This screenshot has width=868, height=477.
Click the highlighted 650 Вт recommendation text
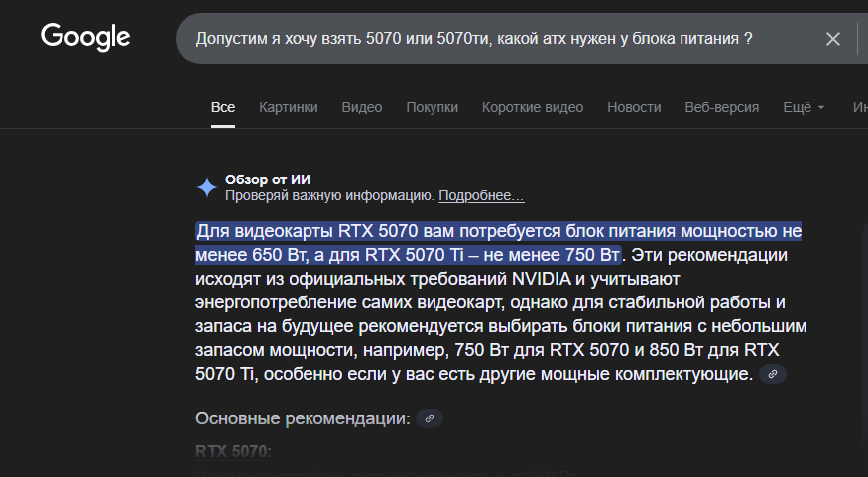tap(498, 243)
